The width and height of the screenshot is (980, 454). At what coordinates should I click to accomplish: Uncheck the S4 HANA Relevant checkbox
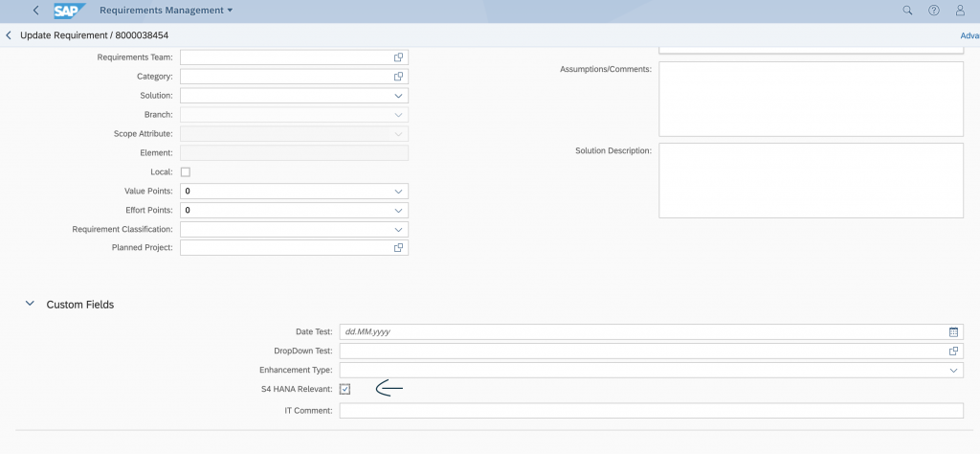[345, 390]
